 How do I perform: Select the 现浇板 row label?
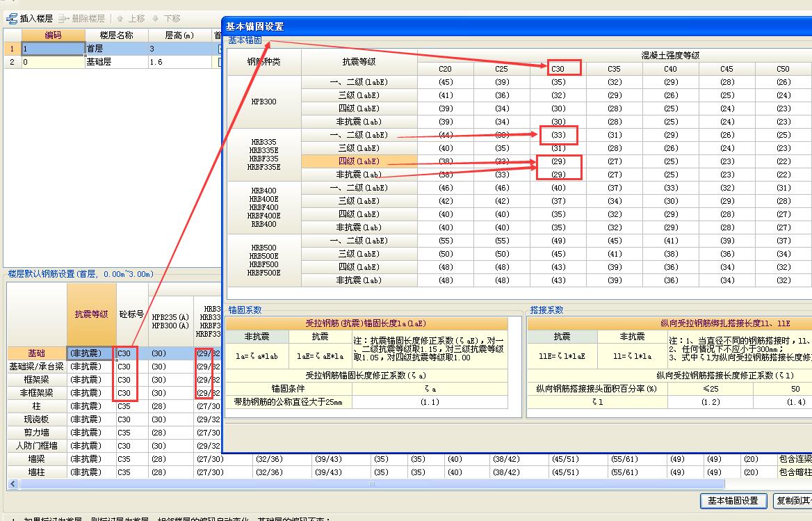(36, 419)
